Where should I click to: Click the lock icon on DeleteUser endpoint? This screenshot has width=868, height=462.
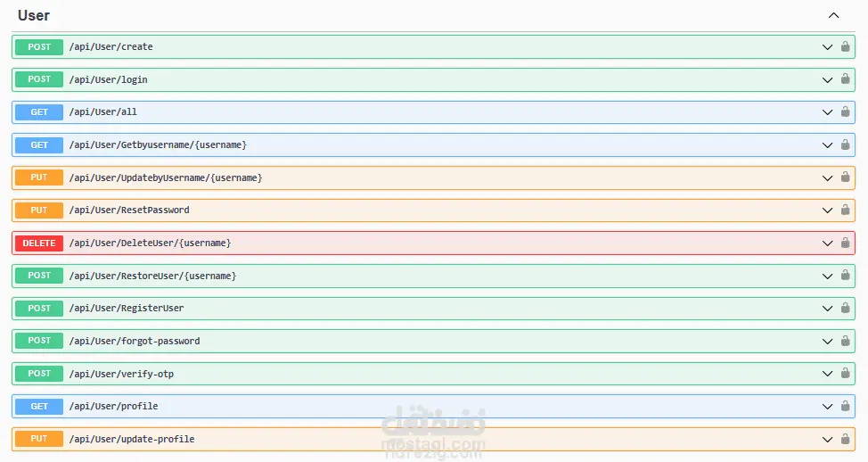point(846,243)
